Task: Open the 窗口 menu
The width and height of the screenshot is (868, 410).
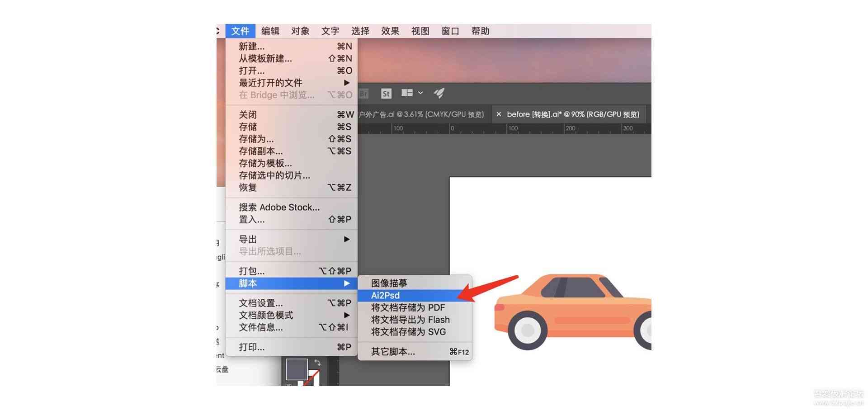Action: [450, 31]
